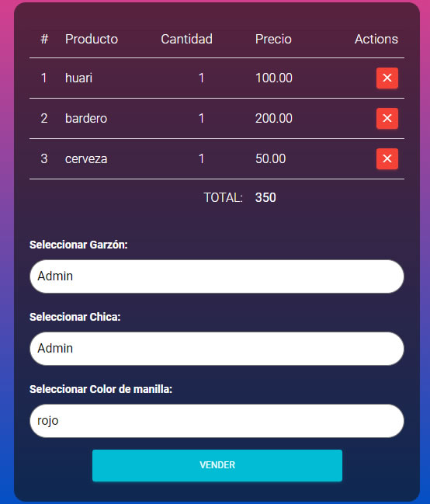Click the 50.00 price cell
This screenshot has width=430, height=504.
(271, 159)
